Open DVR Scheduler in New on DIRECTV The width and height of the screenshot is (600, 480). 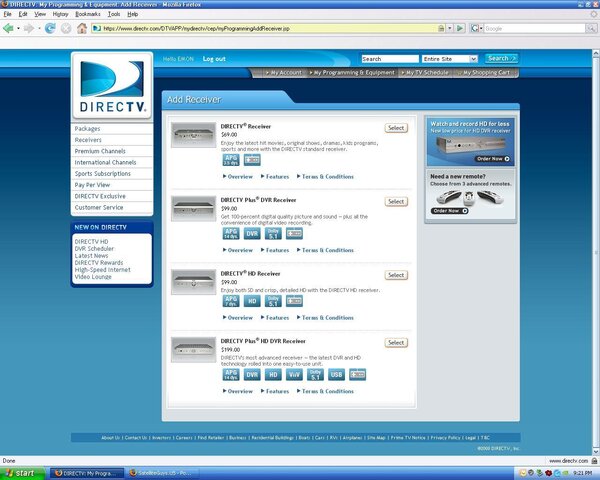coord(94,249)
